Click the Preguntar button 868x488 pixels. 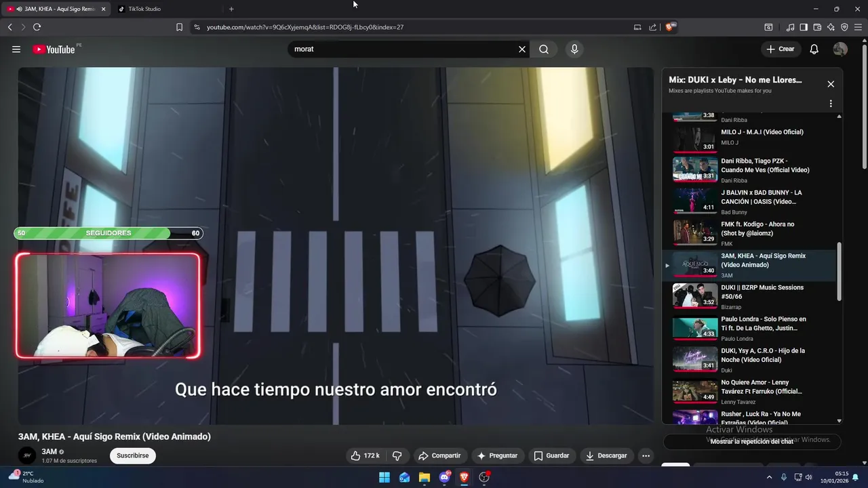click(497, 455)
